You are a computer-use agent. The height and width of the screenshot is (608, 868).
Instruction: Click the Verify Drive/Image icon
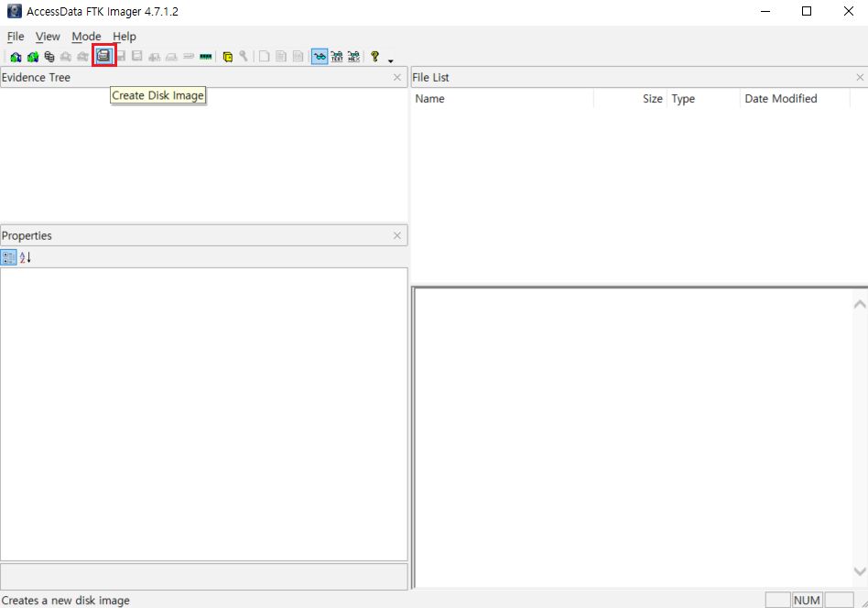click(189, 57)
